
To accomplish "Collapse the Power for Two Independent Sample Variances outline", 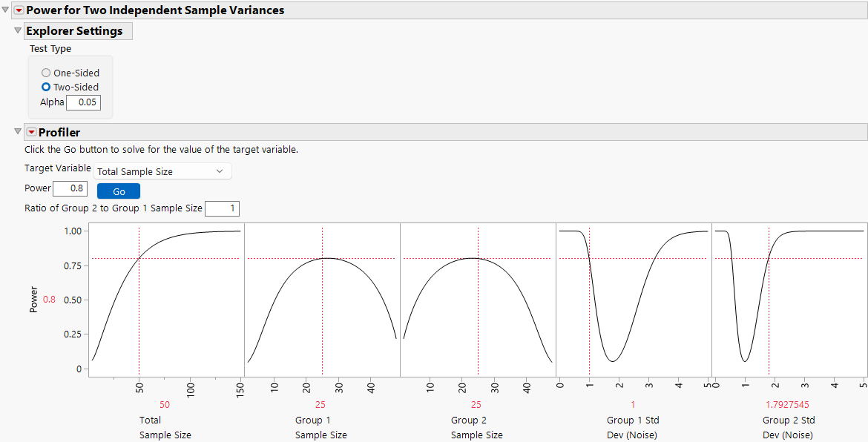I will click(7, 10).
